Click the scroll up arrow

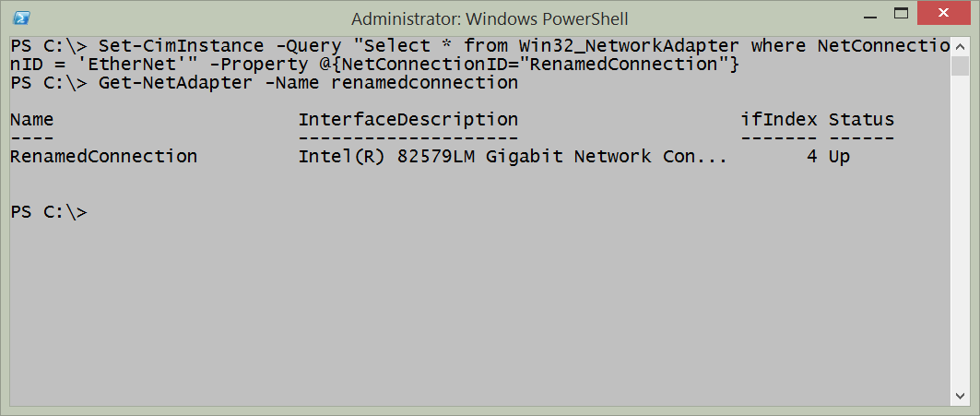pyautogui.click(x=960, y=45)
